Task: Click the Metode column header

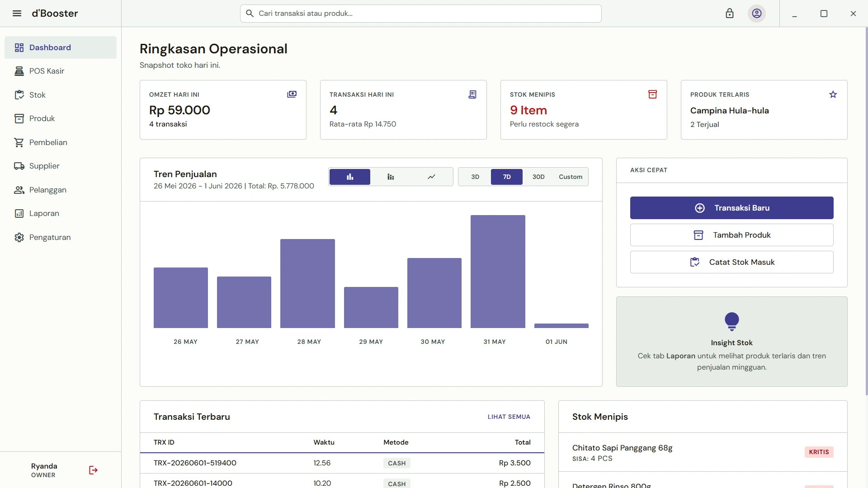Action: [x=396, y=442]
